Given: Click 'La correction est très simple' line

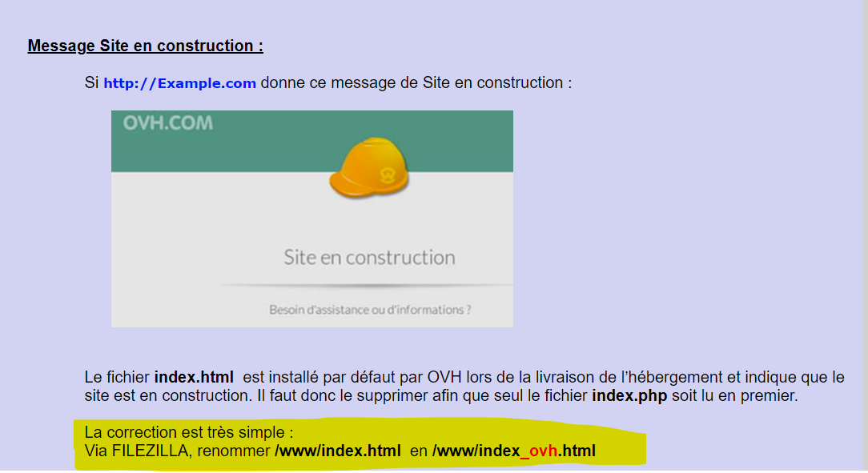Looking at the screenshot, I should click(x=183, y=433).
